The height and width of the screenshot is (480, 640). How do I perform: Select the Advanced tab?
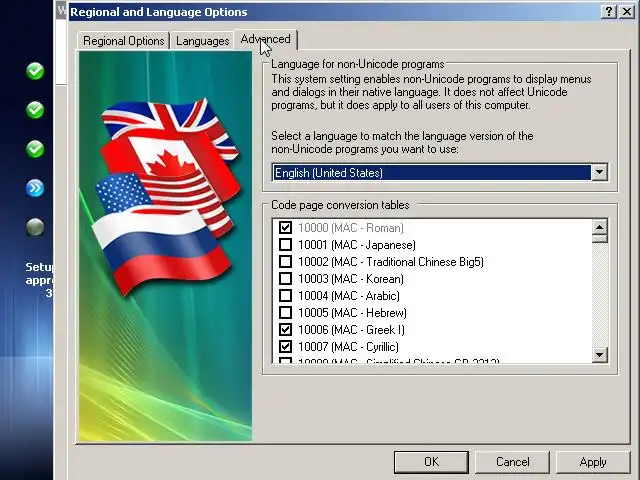(x=266, y=40)
